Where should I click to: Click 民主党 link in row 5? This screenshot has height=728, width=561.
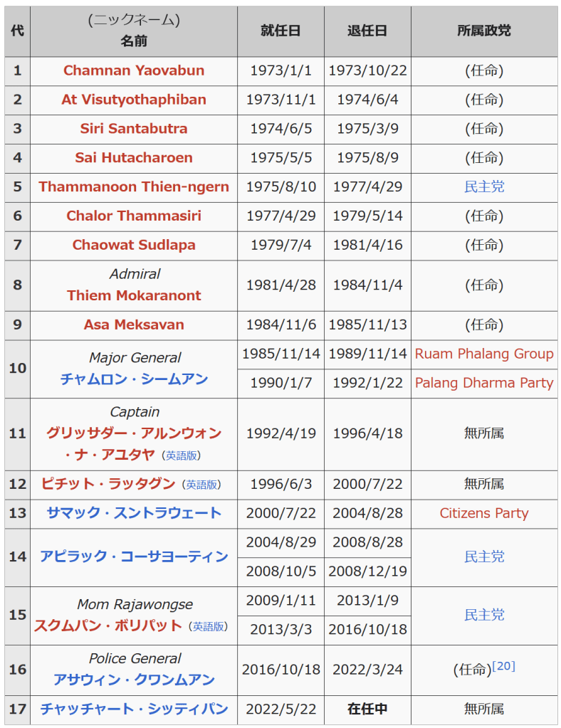pyautogui.click(x=484, y=187)
